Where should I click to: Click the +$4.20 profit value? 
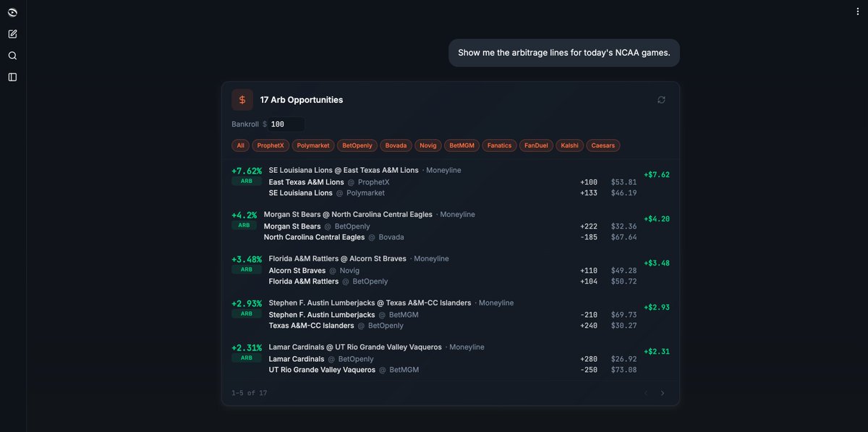[x=657, y=219]
